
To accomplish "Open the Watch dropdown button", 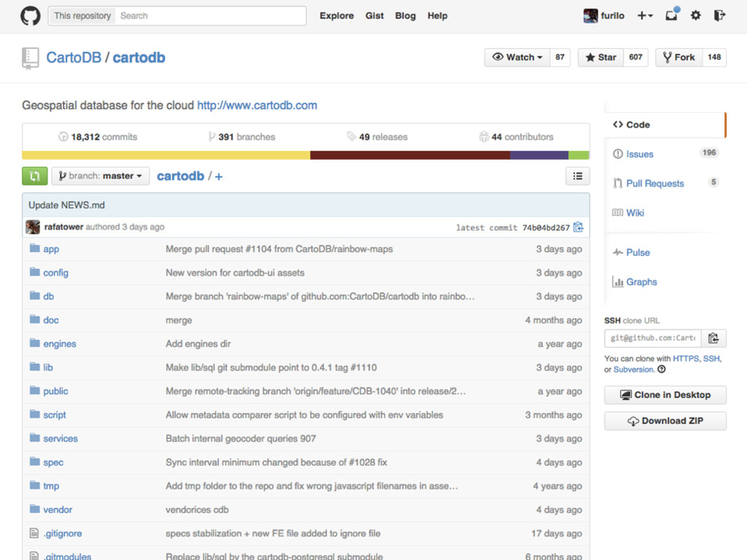I will point(517,57).
